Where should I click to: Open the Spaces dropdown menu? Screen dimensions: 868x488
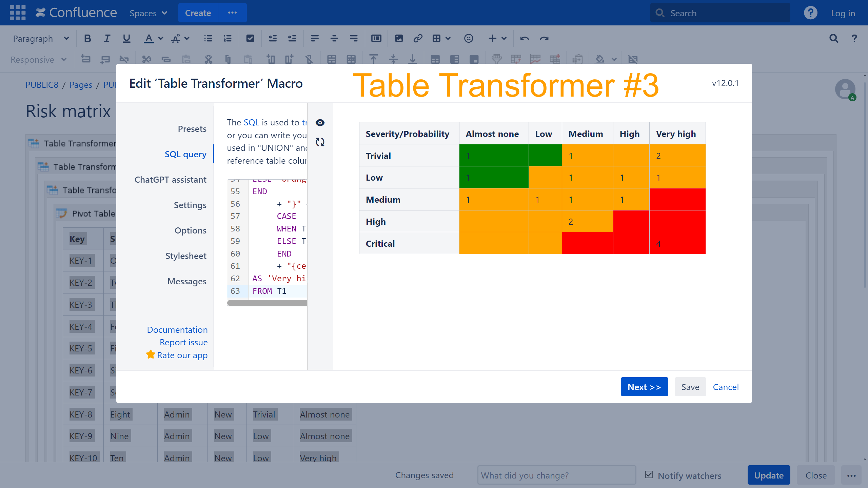coord(148,13)
